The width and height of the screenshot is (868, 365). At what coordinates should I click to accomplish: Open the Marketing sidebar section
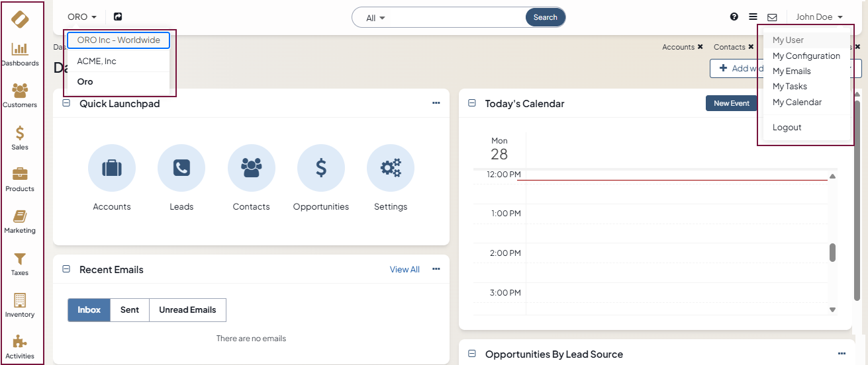[20, 222]
